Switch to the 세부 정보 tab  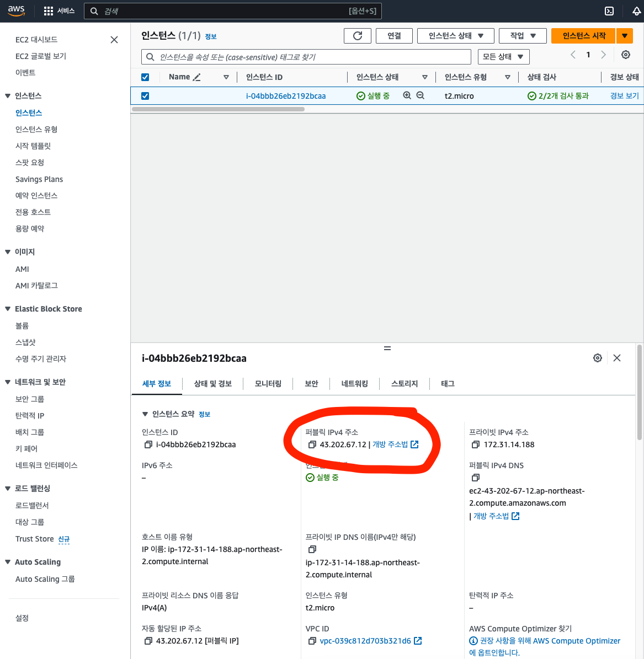(157, 384)
